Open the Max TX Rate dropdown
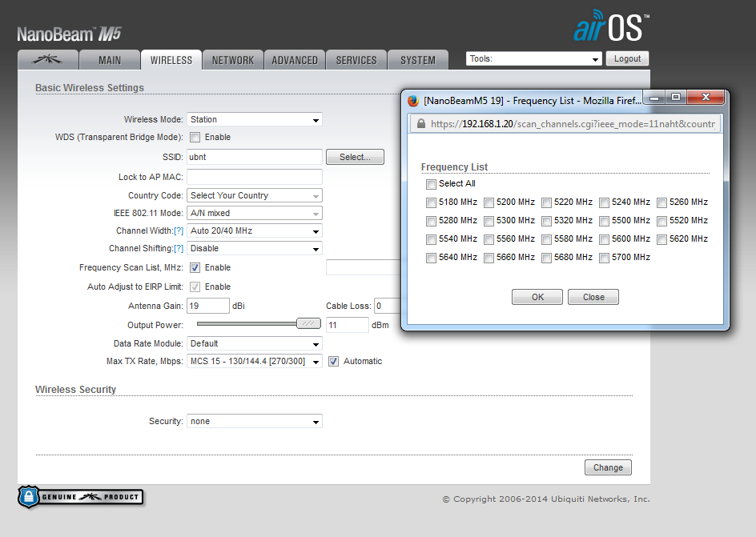This screenshot has width=756, height=537. (x=255, y=361)
